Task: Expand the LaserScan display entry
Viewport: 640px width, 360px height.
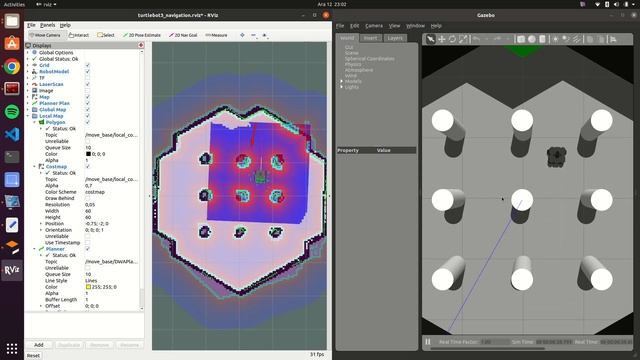Action: pyautogui.click(x=28, y=84)
